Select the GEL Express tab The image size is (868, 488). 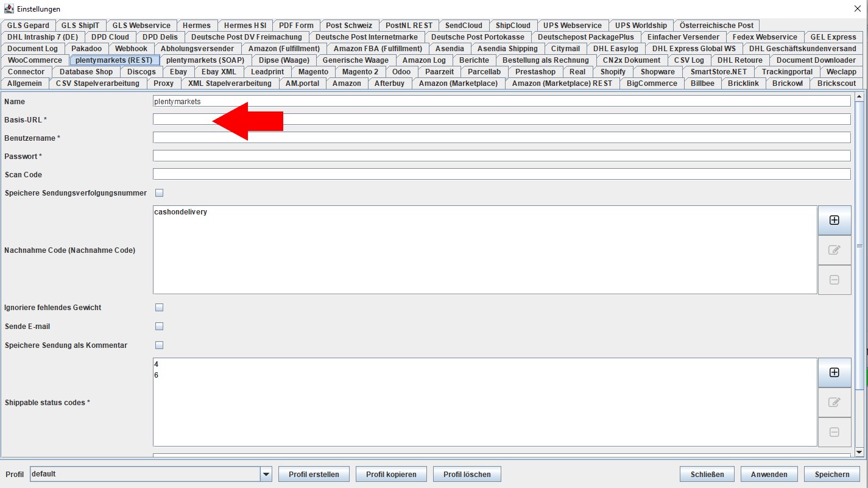833,37
